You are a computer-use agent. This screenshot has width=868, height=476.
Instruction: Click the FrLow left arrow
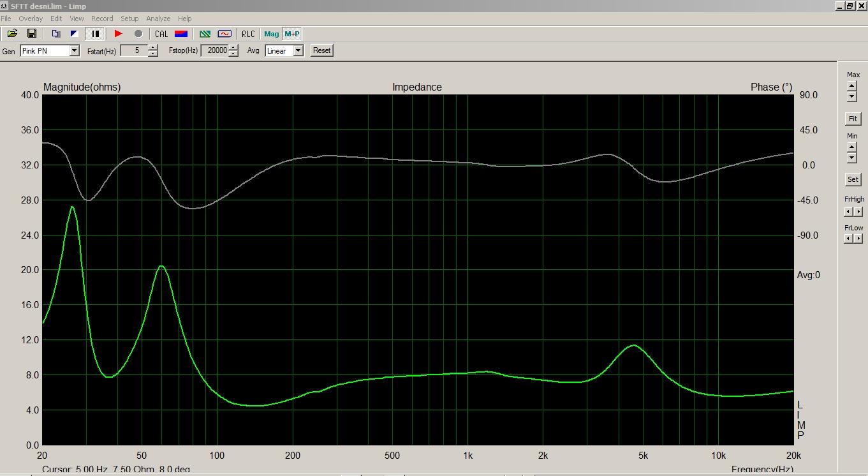[x=849, y=239]
